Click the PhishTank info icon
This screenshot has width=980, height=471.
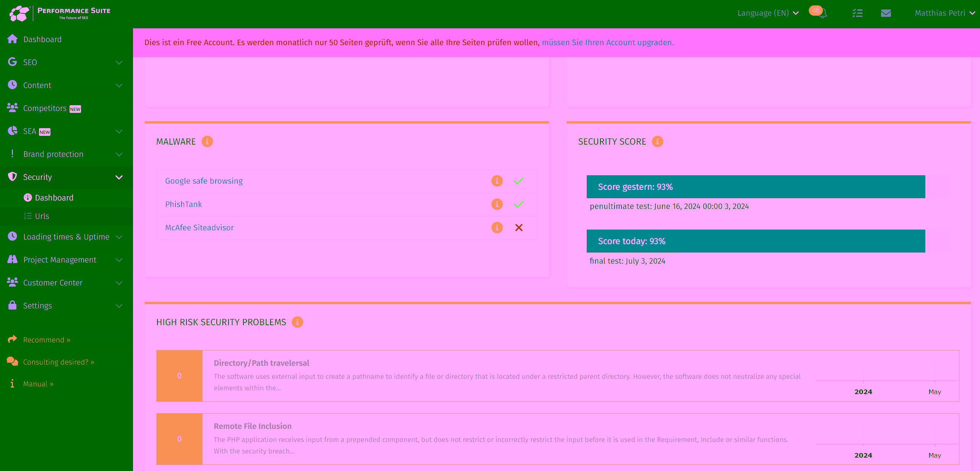coord(497,204)
